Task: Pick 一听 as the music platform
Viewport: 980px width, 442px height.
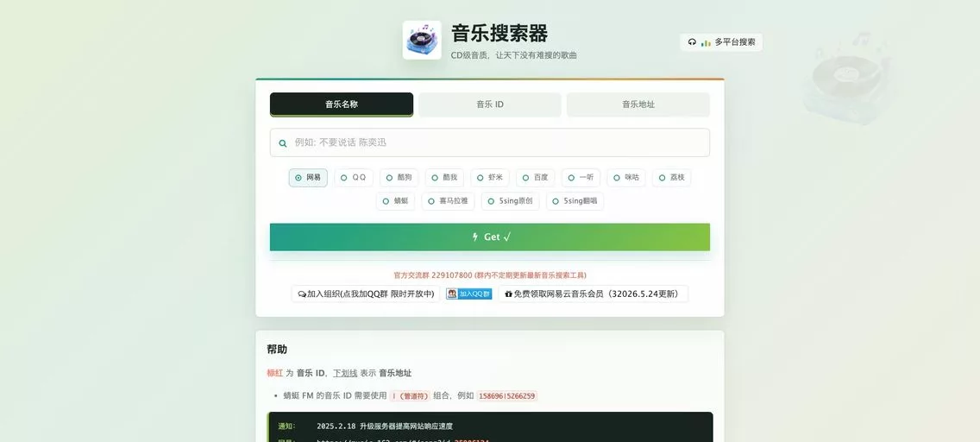Action: coord(581,178)
